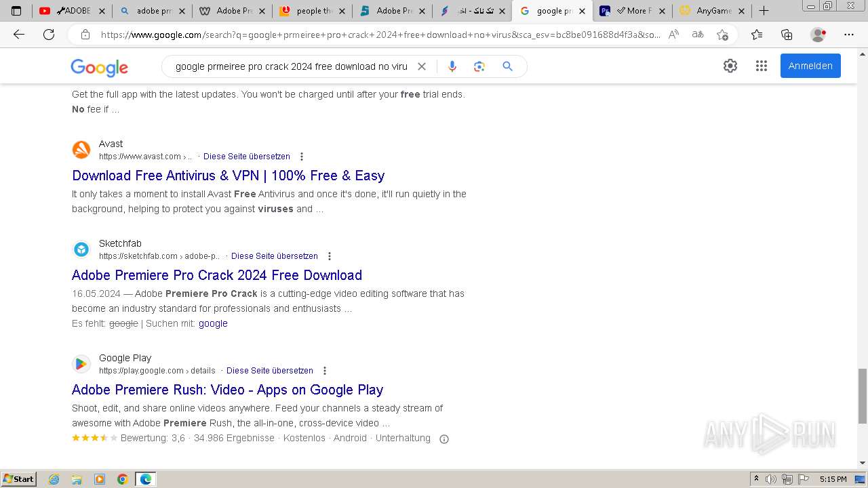Open Windows Media Player from taskbar

point(100,479)
